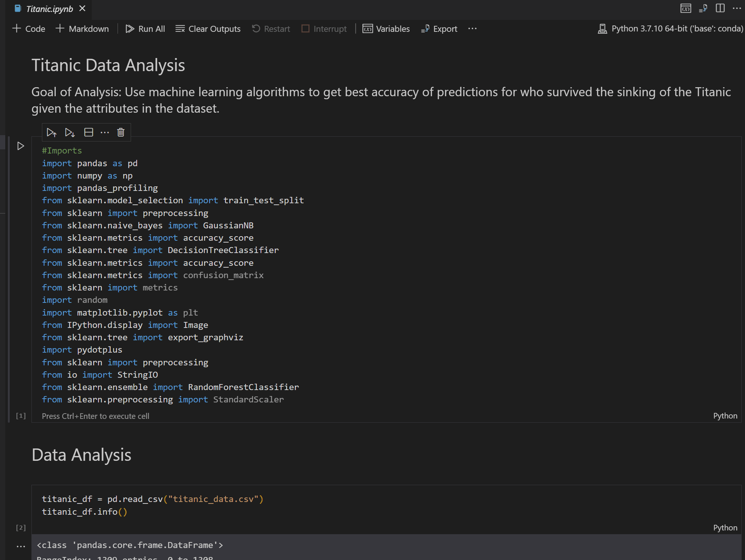Click the Data Analysis markdown heading

click(81, 455)
